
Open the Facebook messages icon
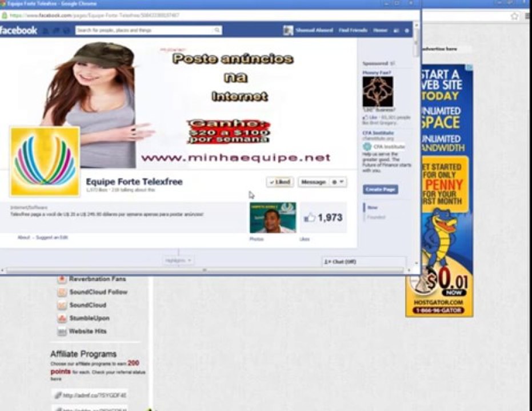(57, 31)
